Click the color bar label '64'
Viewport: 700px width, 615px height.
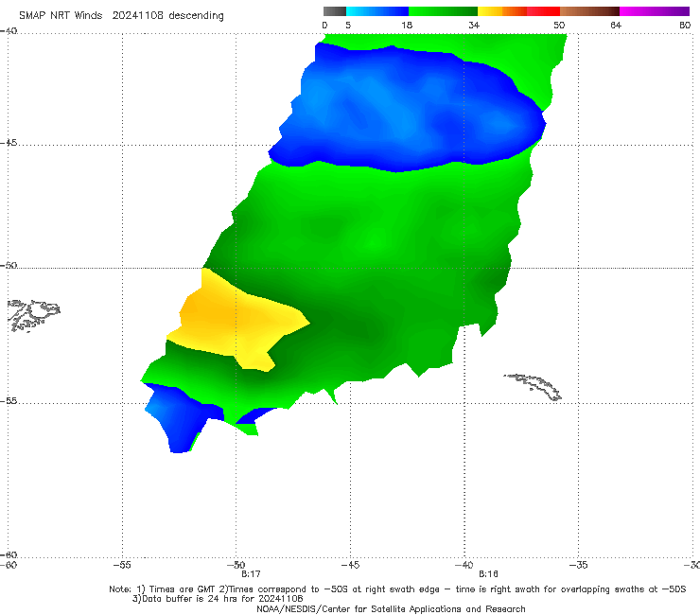click(x=616, y=25)
